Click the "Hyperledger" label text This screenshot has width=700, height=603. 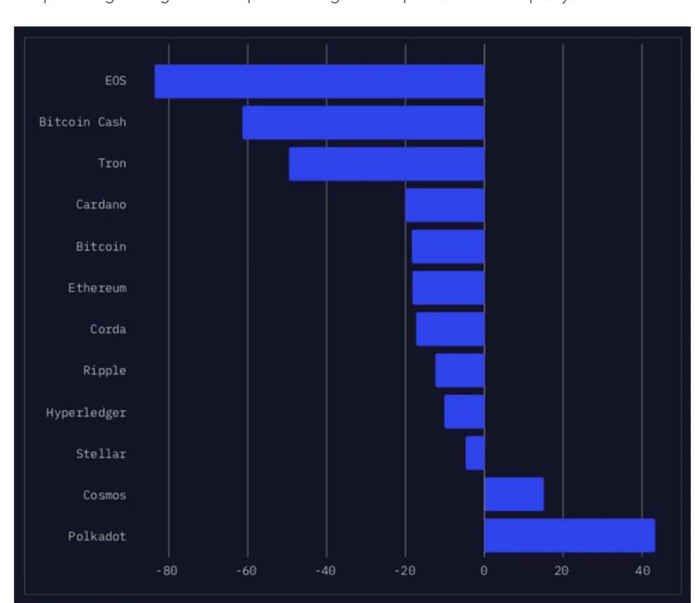coord(86,413)
